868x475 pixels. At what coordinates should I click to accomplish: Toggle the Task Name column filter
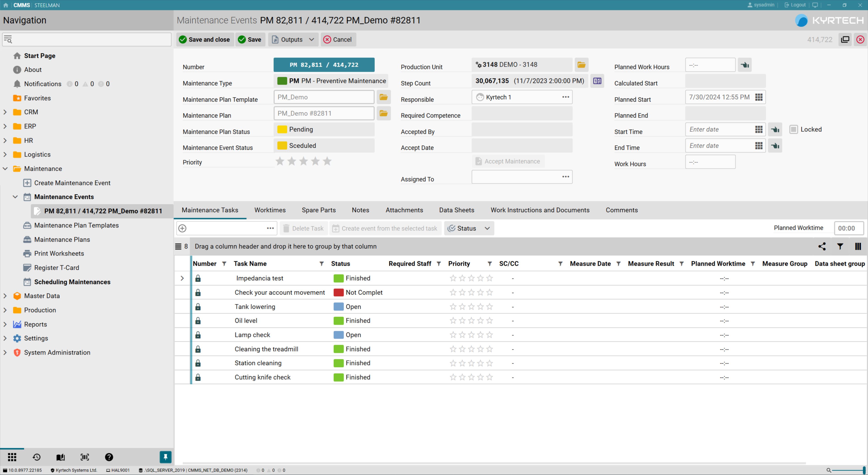pos(321,264)
